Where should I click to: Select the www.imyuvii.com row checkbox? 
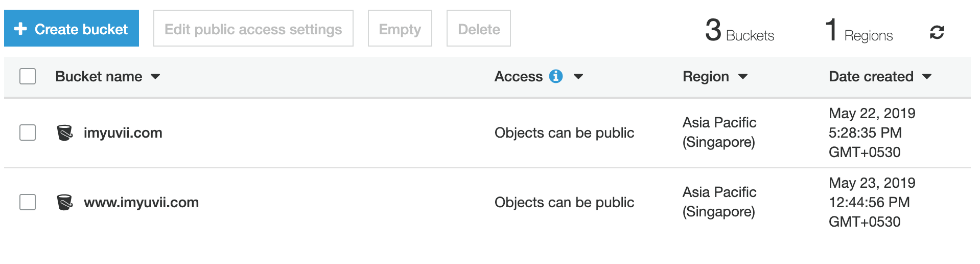pos(28,202)
